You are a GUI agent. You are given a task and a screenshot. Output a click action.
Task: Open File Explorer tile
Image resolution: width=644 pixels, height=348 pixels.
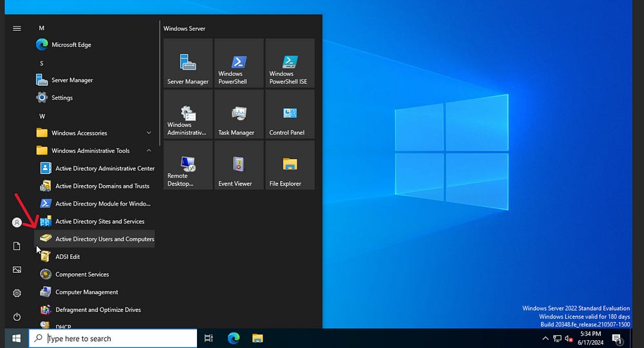click(x=290, y=165)
